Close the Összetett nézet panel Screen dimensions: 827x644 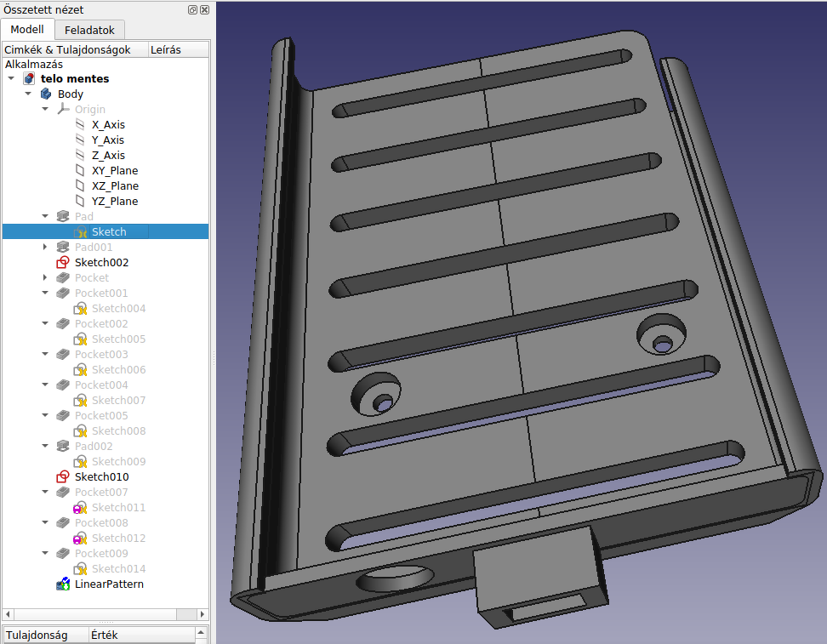(205, 9)
